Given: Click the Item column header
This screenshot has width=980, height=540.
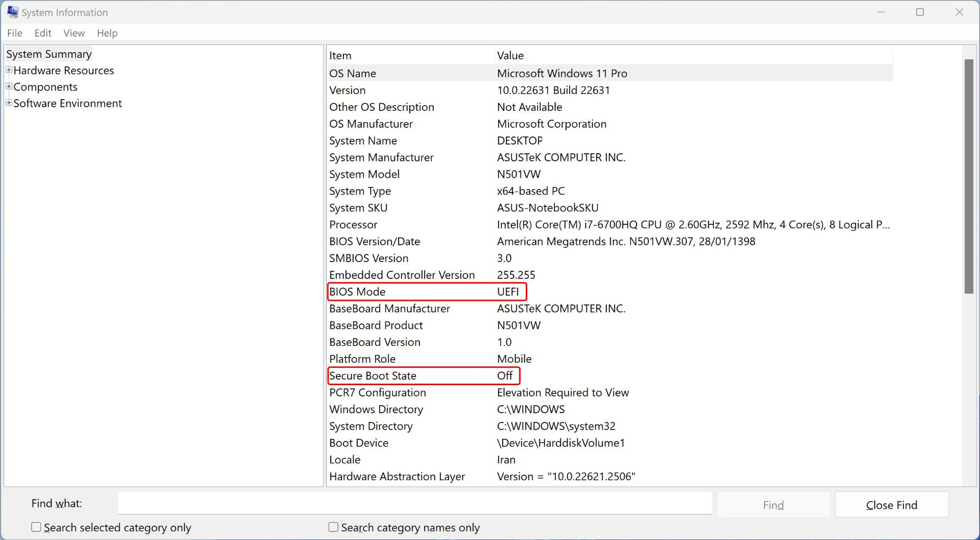Looking at the screenshot, I should tap(340, 55).
